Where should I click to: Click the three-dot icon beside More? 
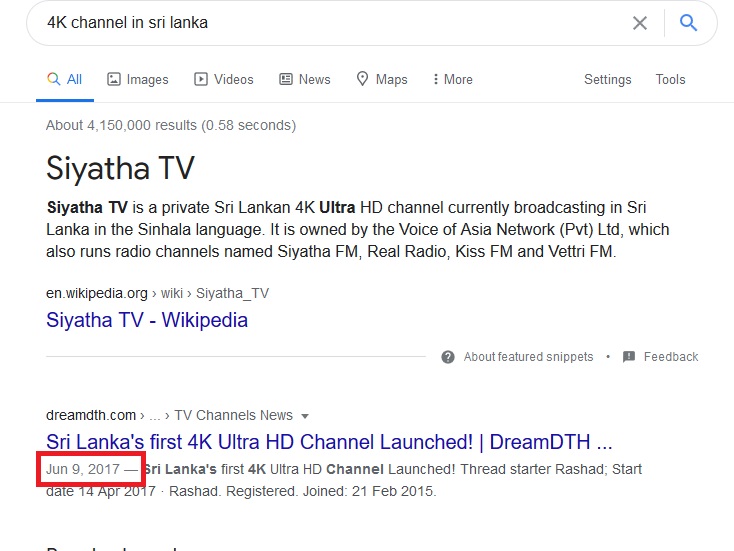[x=436, y=79]
